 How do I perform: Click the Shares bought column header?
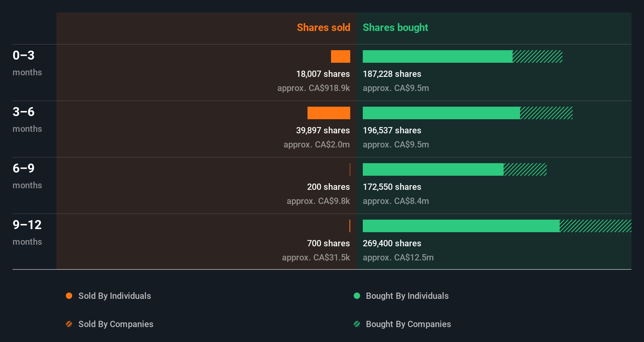click(x=395, y=27)
